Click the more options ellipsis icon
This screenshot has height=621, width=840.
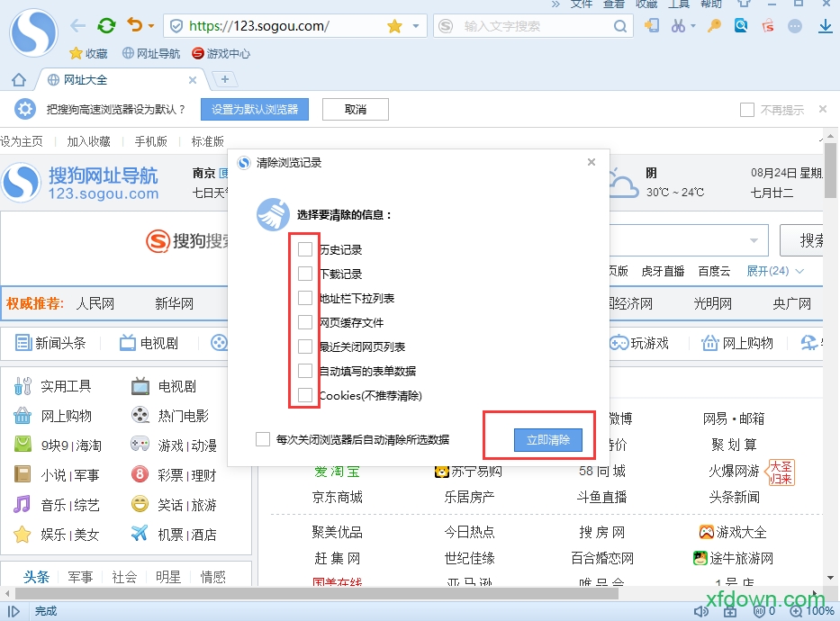click(x=795, y=27)
